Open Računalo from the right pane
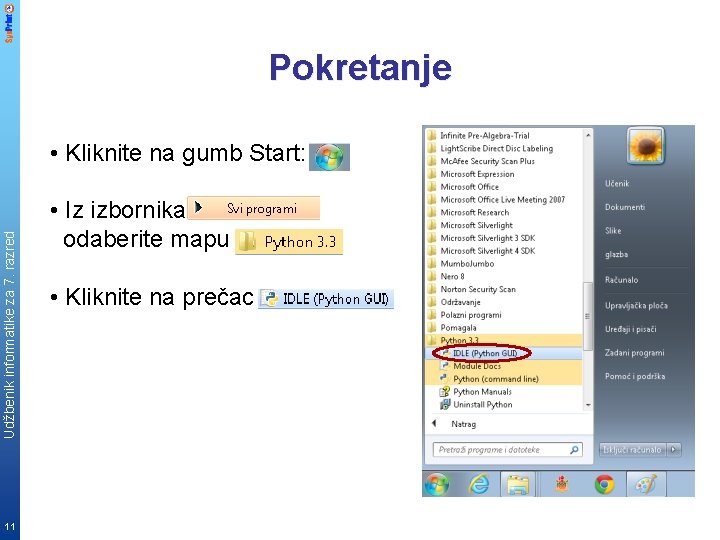The width and height of the screenshot is (720, 540). [x=621, y=280]
